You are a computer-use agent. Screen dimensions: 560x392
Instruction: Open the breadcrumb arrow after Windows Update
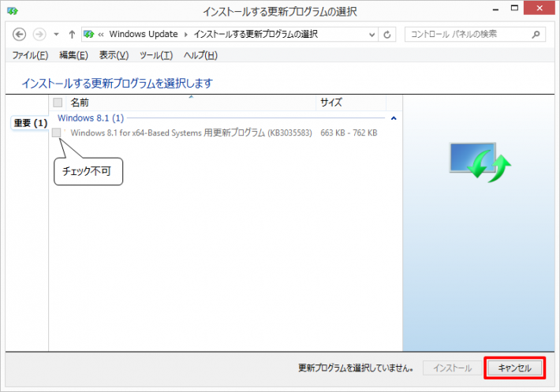(x=185, y=35)
